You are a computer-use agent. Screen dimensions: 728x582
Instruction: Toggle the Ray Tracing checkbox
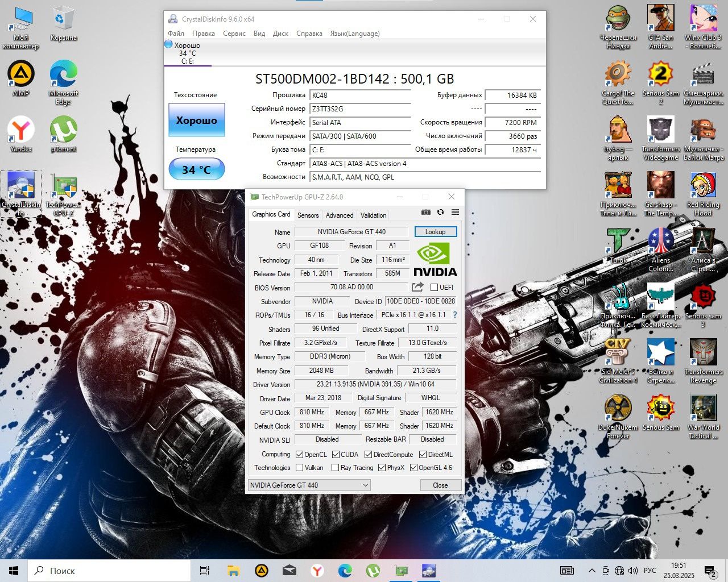(x=335, y=468)
